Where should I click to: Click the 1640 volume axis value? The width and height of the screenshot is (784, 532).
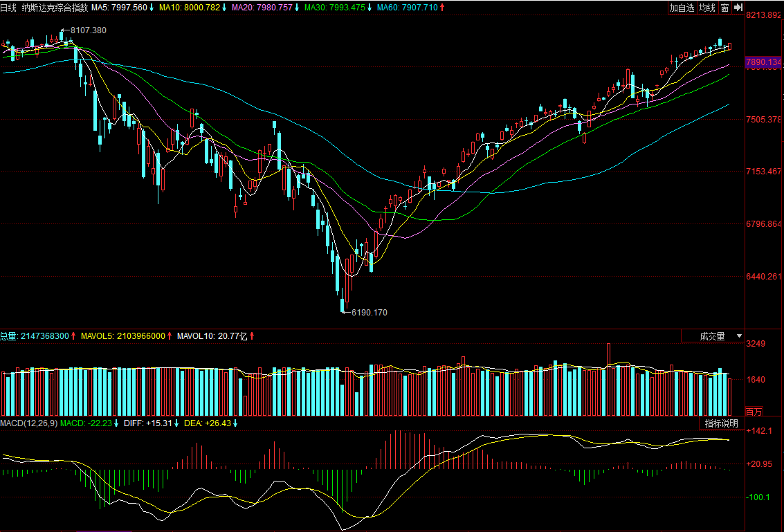pos(756,380)
